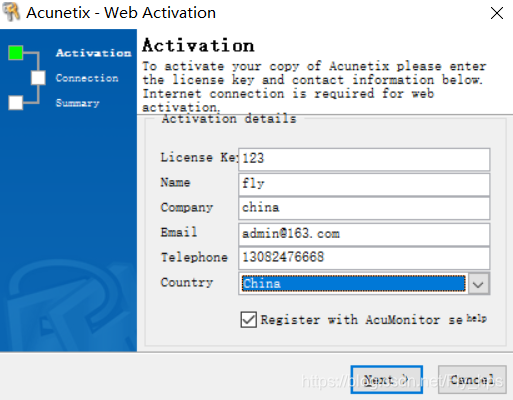The image size is (513, 400).
Task: Click into the Telephone field
Action: pyautogui.click(x=364, y=258)
